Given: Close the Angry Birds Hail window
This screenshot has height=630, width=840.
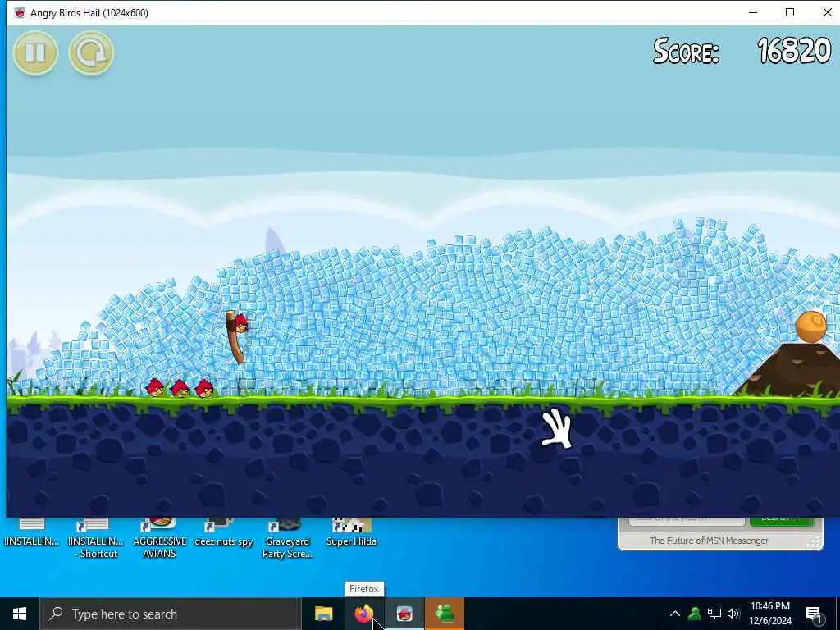Looking at the screenshot, I should [827, 12].
